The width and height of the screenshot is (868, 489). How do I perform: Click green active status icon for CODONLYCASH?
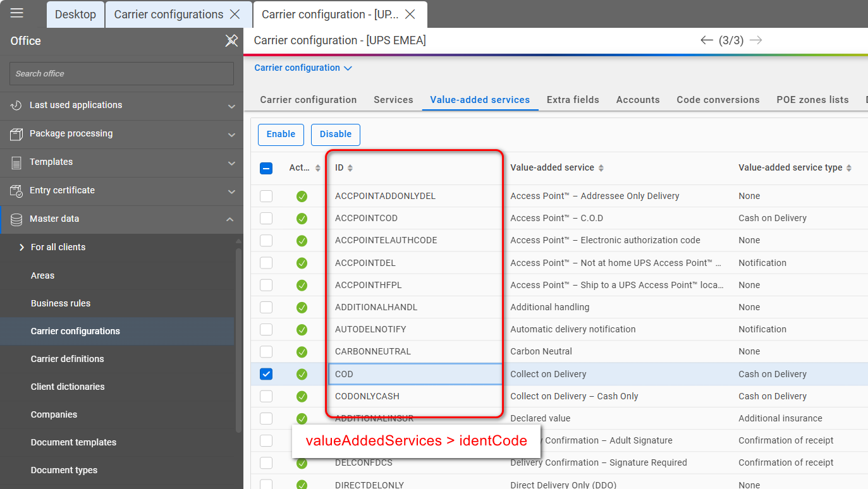[302, 397]
